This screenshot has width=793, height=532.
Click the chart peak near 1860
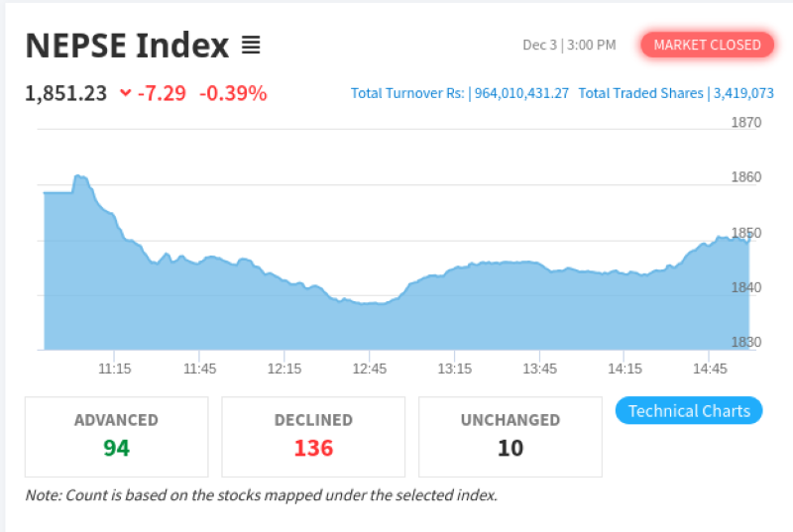coord(79,177)
